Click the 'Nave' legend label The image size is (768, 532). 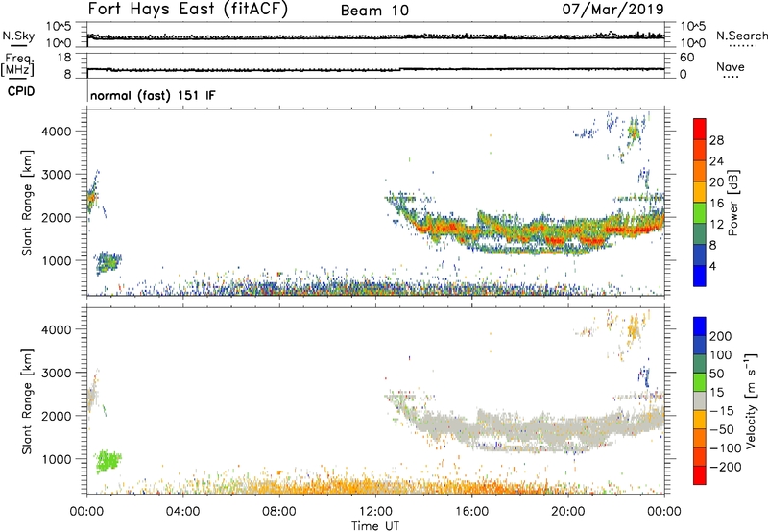(731, 66)
